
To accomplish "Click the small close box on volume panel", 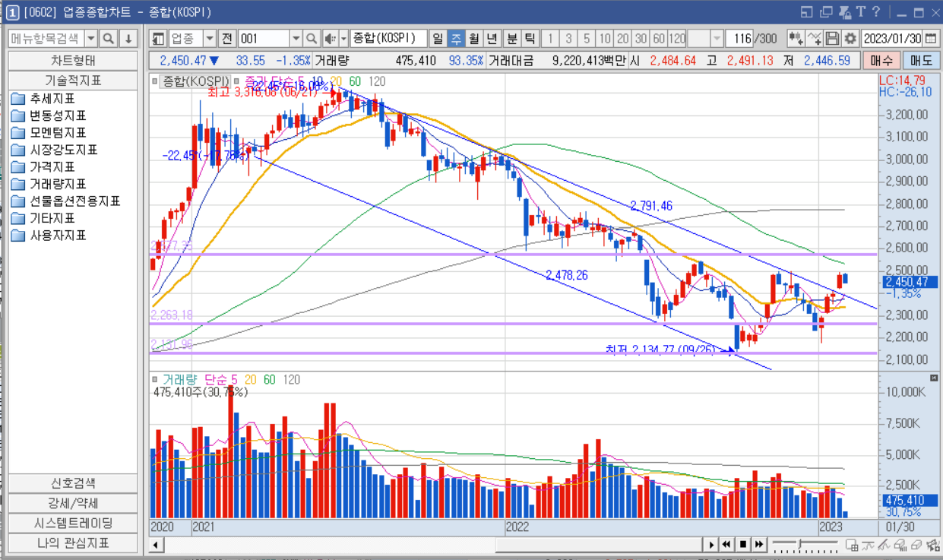I will click(x=934, y=378).
